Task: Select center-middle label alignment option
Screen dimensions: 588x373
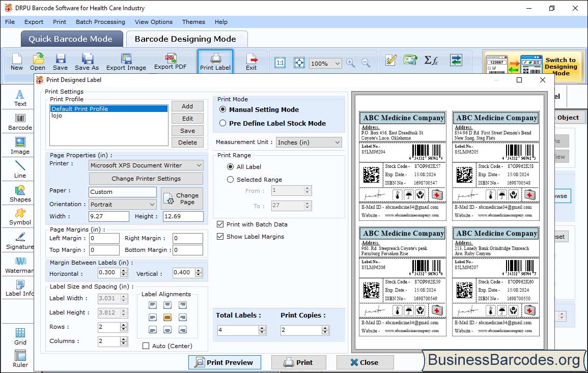Action: click(x=167, y=318)
